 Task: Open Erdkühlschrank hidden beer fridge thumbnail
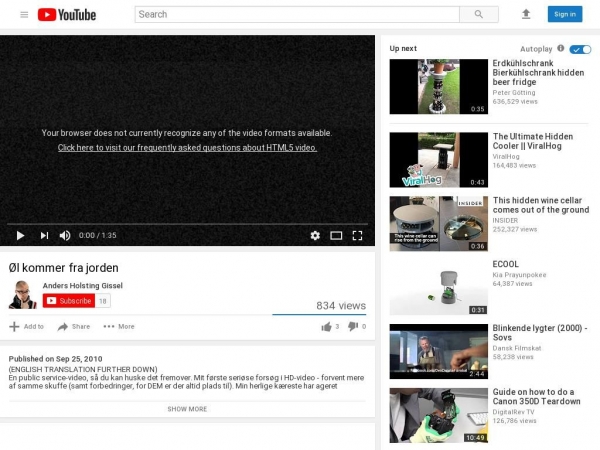pos(439,86)
